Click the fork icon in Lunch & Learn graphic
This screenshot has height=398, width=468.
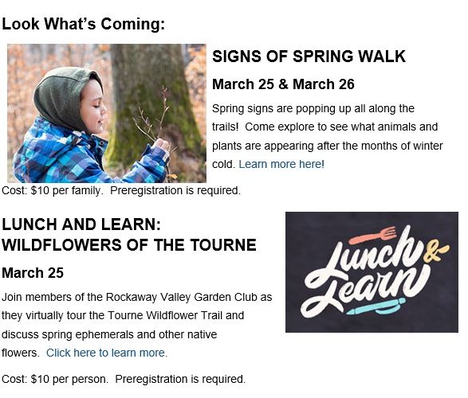point(373,235)
